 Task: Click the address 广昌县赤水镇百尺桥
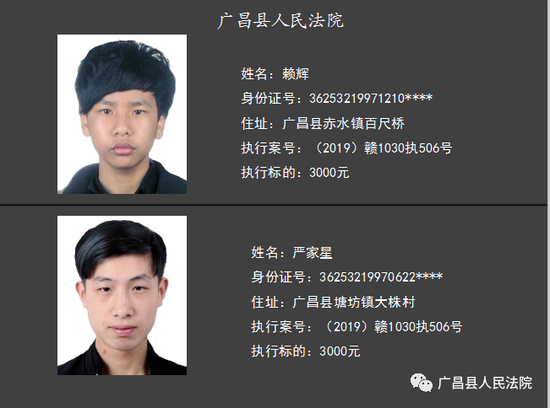[x=343, y=123]
